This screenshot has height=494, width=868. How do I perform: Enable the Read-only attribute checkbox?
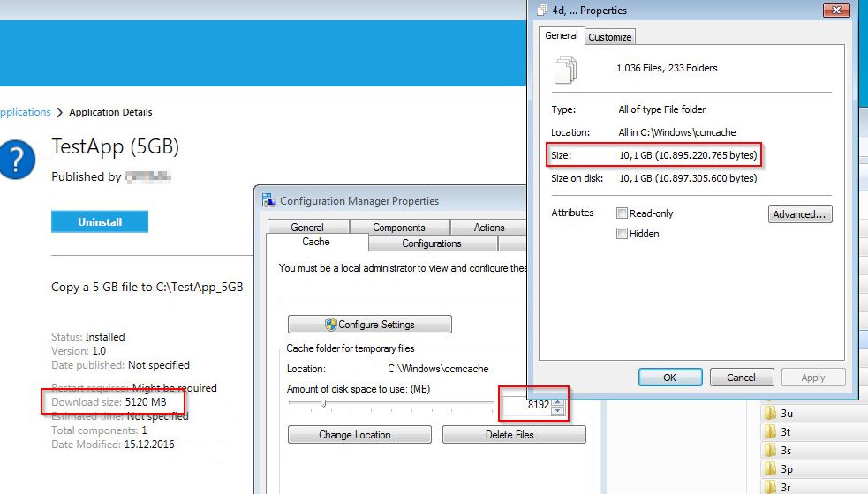(x=623, y=213)
